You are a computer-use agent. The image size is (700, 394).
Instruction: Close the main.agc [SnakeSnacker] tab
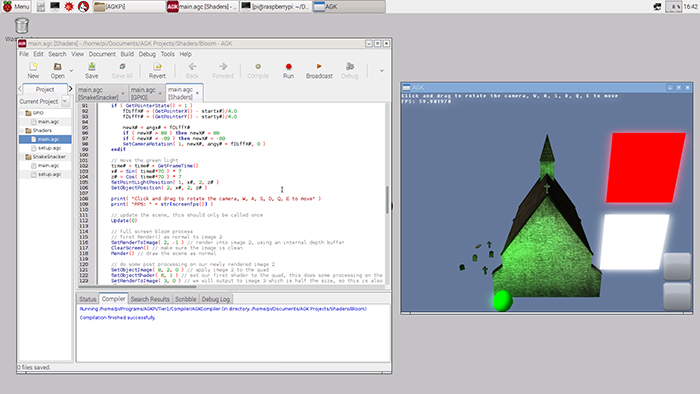point(123,93)
